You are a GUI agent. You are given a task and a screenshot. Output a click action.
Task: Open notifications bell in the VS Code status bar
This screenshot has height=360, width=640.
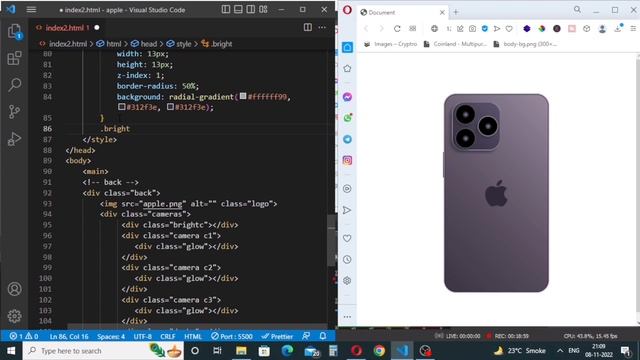tap(323, 336)
